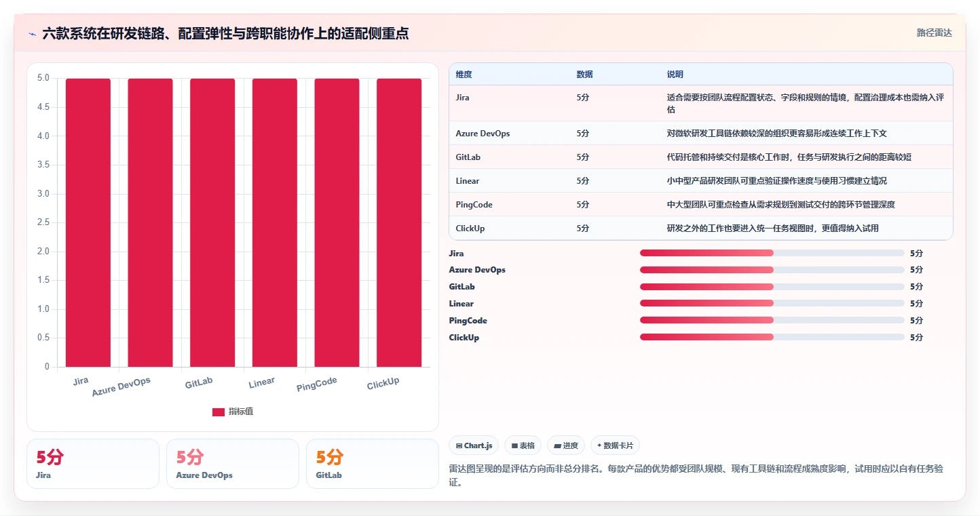Click the description 代码托管和持续交付是核心工作时
Image resolution: width=980 pixels, height=516 pixels.
pyautogui.click(x=789, y=157)
